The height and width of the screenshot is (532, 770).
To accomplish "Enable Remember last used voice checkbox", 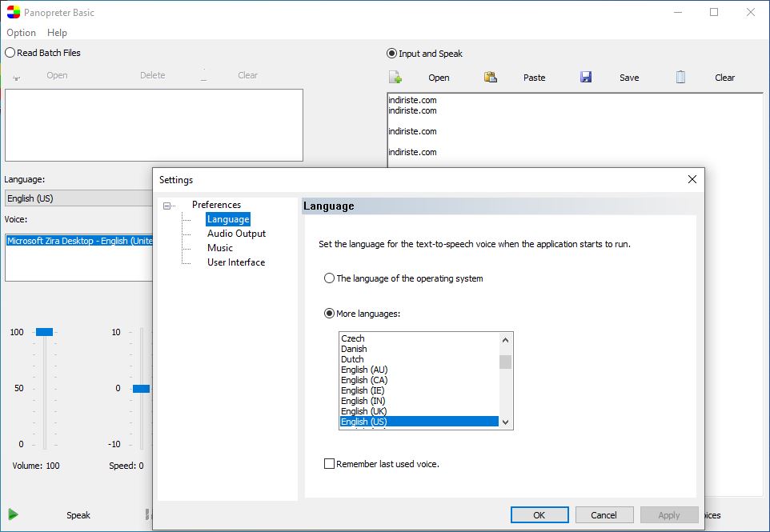I will click(329, 464).
